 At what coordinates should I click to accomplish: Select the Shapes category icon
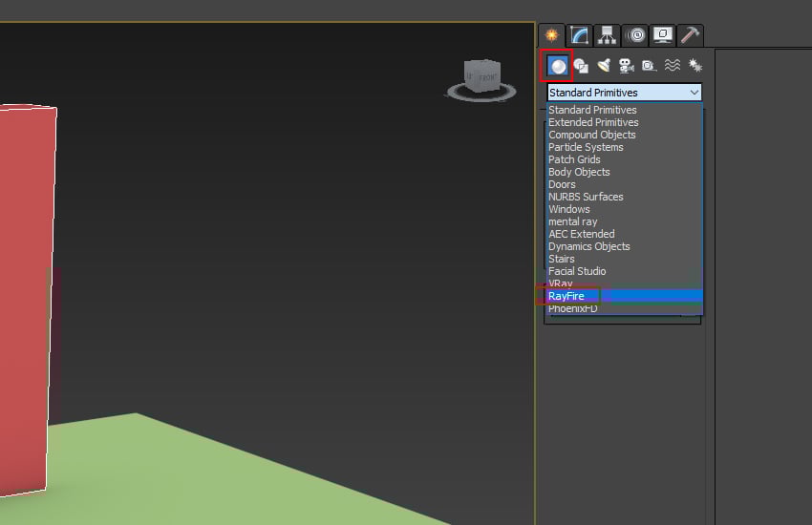[581, 66]
